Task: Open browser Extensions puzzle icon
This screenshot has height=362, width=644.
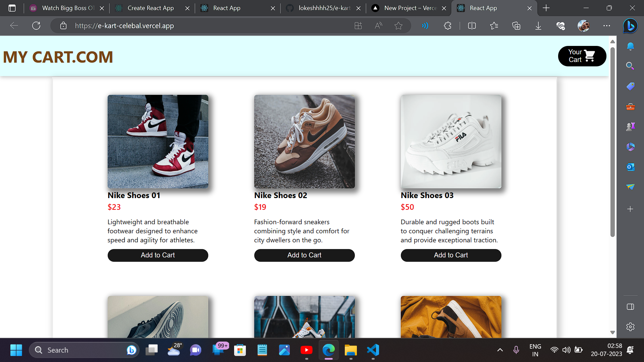Action: click(447, 26)
